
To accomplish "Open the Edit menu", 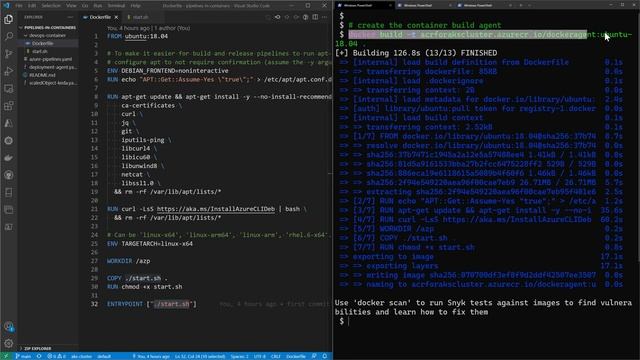I will (x=32, y=6).
